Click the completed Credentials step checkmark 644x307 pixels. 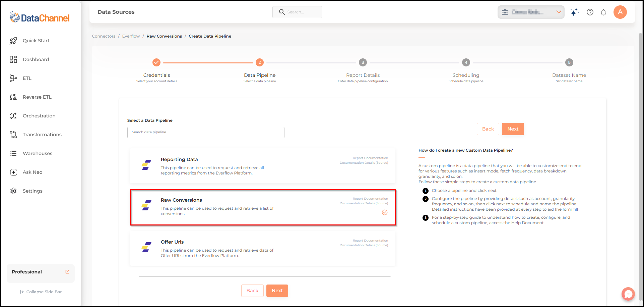coord(156,62)
